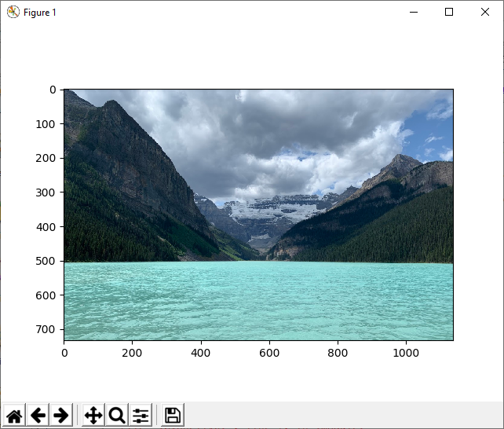Click x-axis tick label 800

coord(338,353)
